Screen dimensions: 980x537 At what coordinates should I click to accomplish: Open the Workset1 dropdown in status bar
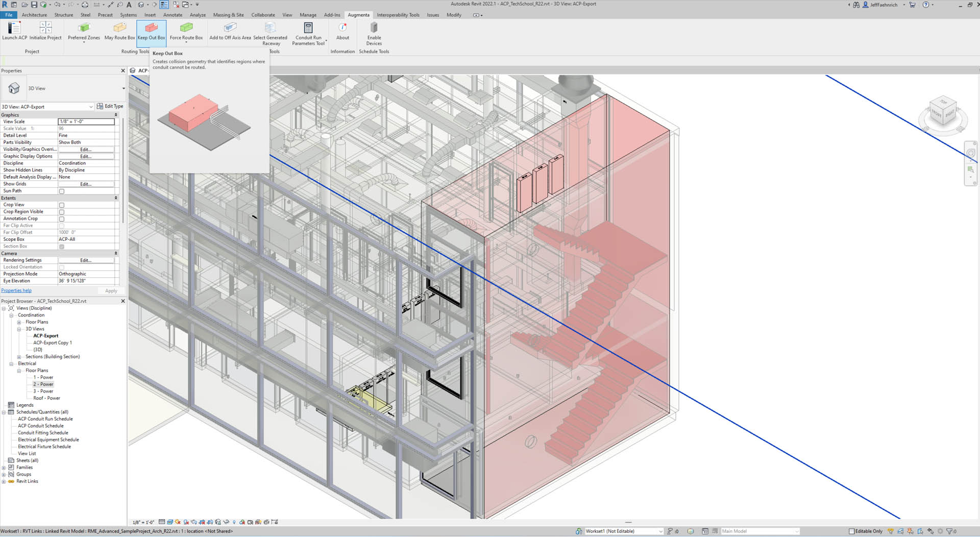pos(660,531)
